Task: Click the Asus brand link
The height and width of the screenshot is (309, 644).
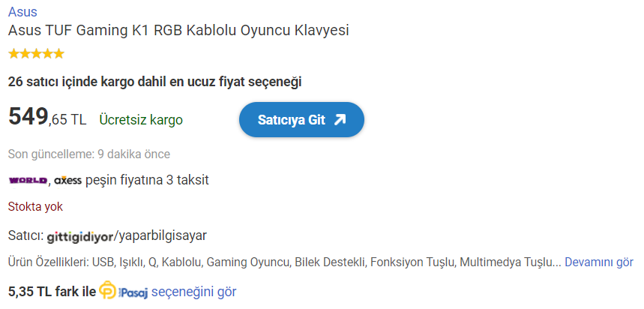Action: click(22, 12)
